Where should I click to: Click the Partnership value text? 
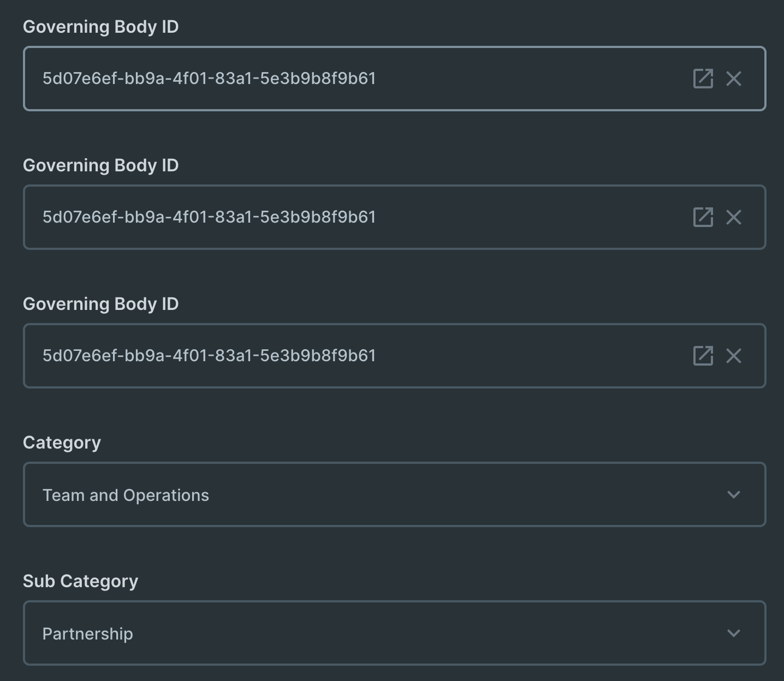click(87, 634)
